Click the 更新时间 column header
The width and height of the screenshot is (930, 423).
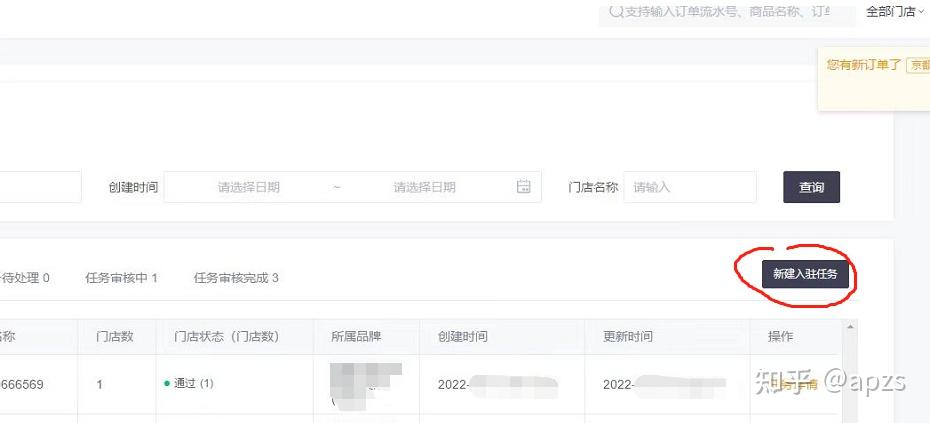click(628, 336)
